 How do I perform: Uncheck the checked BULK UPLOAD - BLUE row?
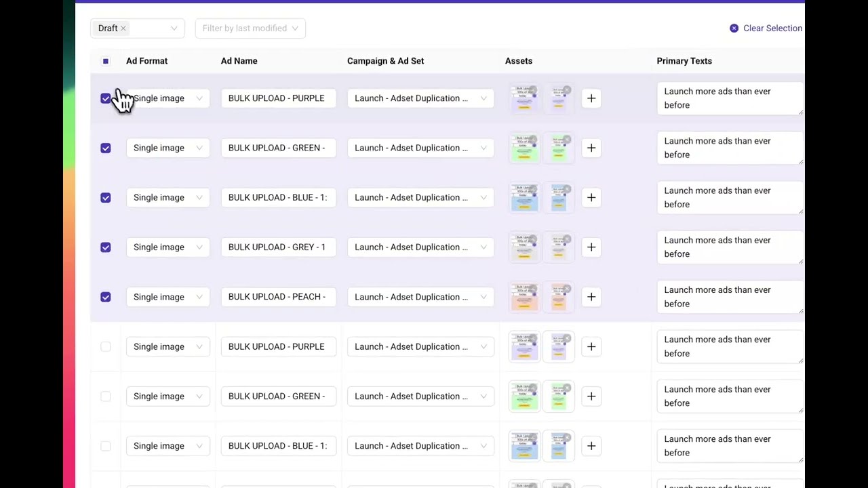click(x=106, y=197)
